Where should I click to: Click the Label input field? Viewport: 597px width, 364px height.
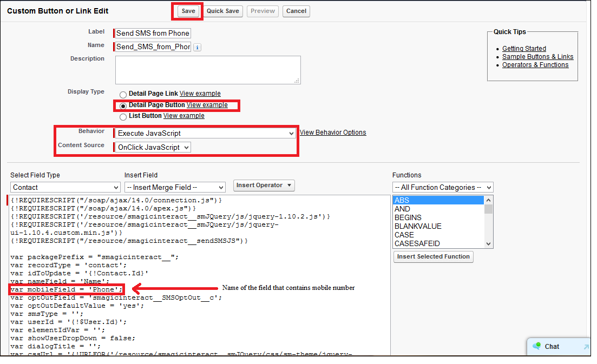pos(153,33)
